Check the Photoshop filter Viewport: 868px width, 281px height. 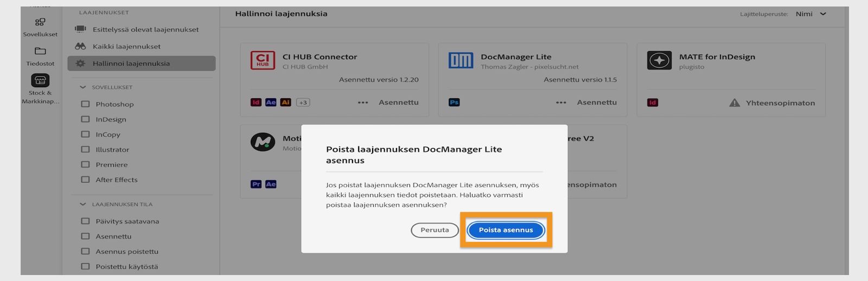coord(85,104)
